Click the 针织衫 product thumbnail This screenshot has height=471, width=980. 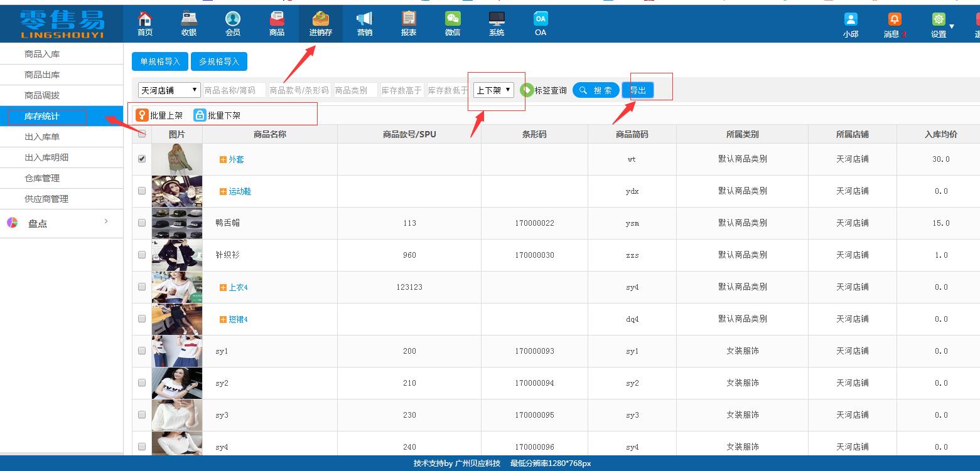click(x=176, y=255)
